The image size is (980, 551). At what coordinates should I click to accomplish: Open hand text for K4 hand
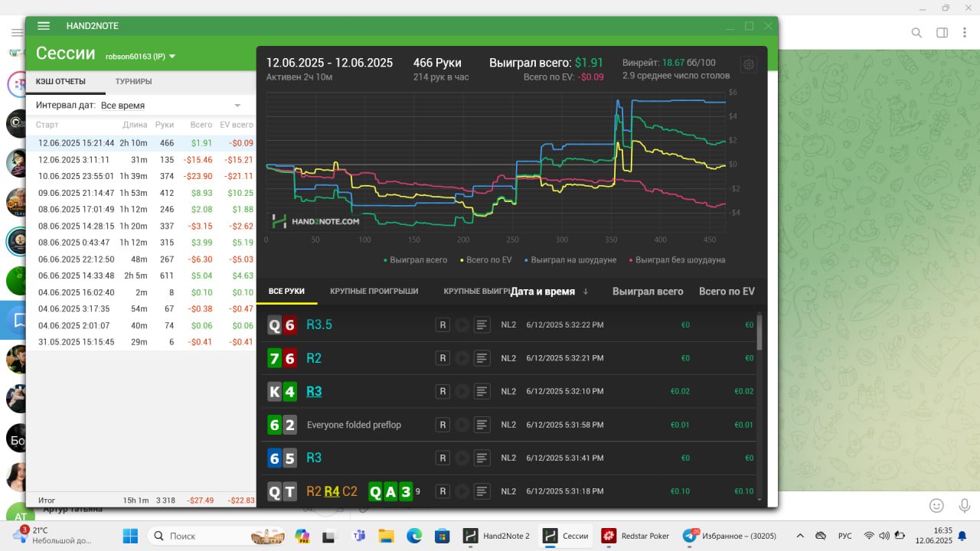(x=482, y=391)
